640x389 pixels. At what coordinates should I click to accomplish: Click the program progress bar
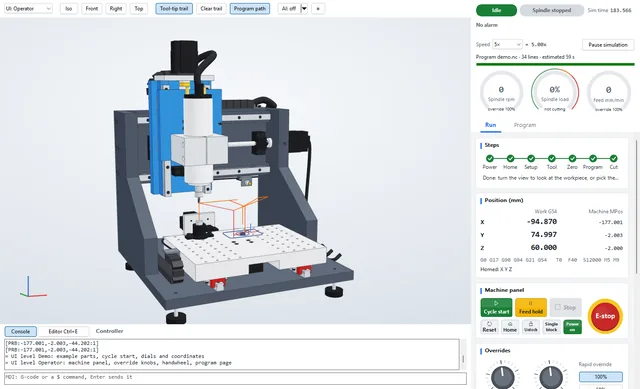pyautogui.click(x=555, y=64)
